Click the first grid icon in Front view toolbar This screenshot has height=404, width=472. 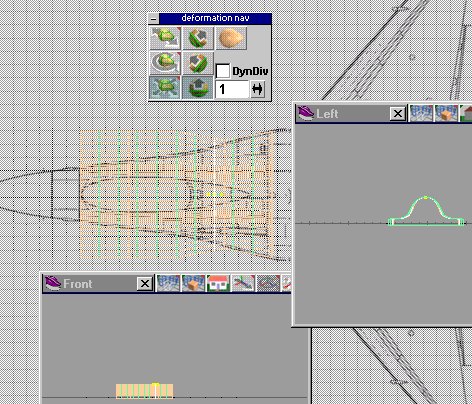coord(168,284)
